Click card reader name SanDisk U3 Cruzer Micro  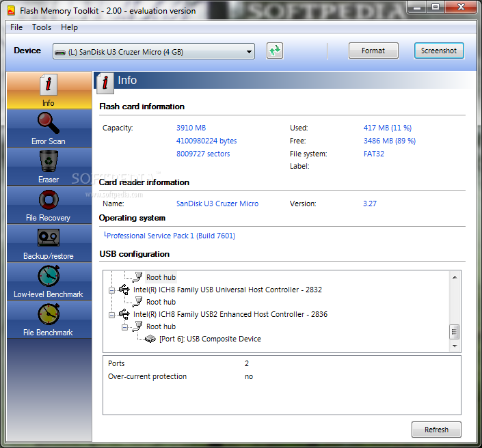pos(217,204)
